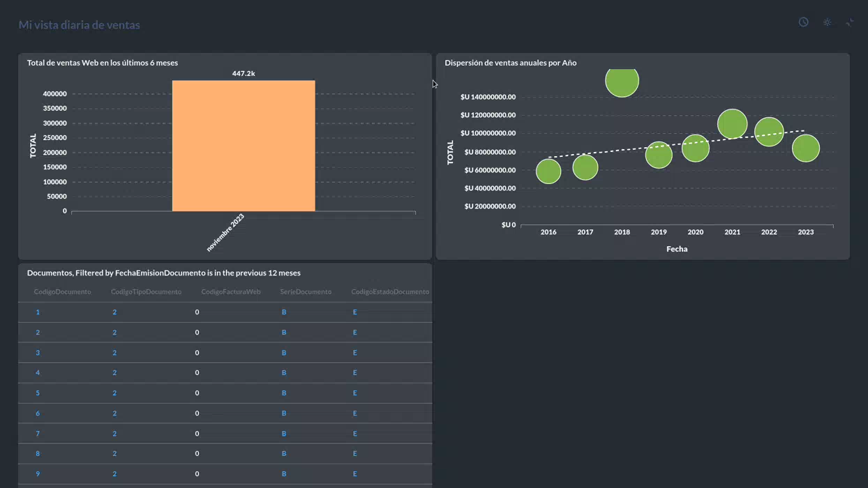Open the 'Total de ventas Web' card title
This screenshot has width=868, height=488.
click(103, 63)
